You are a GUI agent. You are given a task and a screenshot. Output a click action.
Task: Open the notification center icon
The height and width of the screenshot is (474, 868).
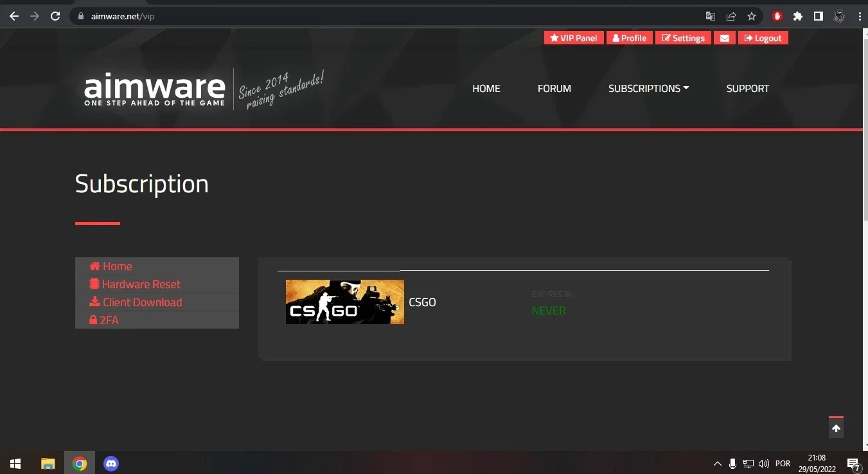(854, 464)
